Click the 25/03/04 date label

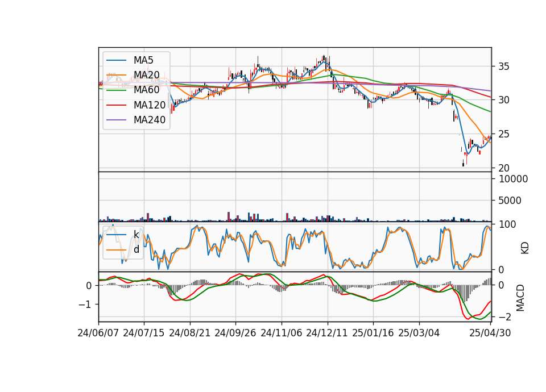(x=419, y=333)
